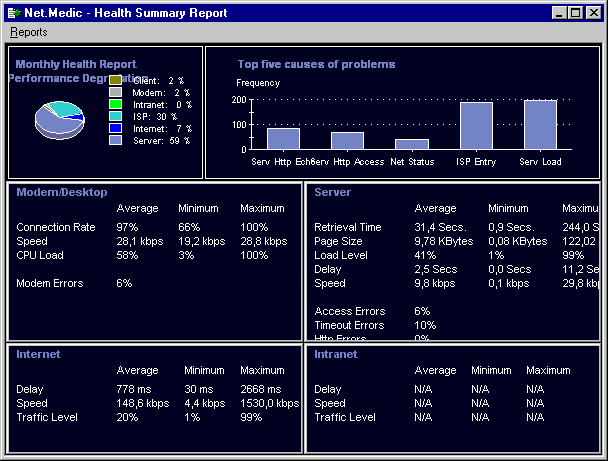Click the ISP cyan legend swatch
The width and height of the screenshot is (608, 461).
[115, 116]
